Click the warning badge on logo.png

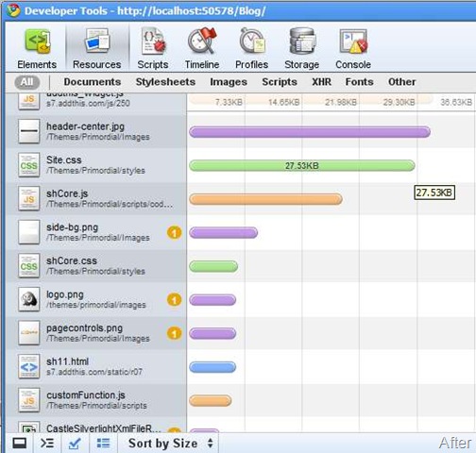(174, 299)
